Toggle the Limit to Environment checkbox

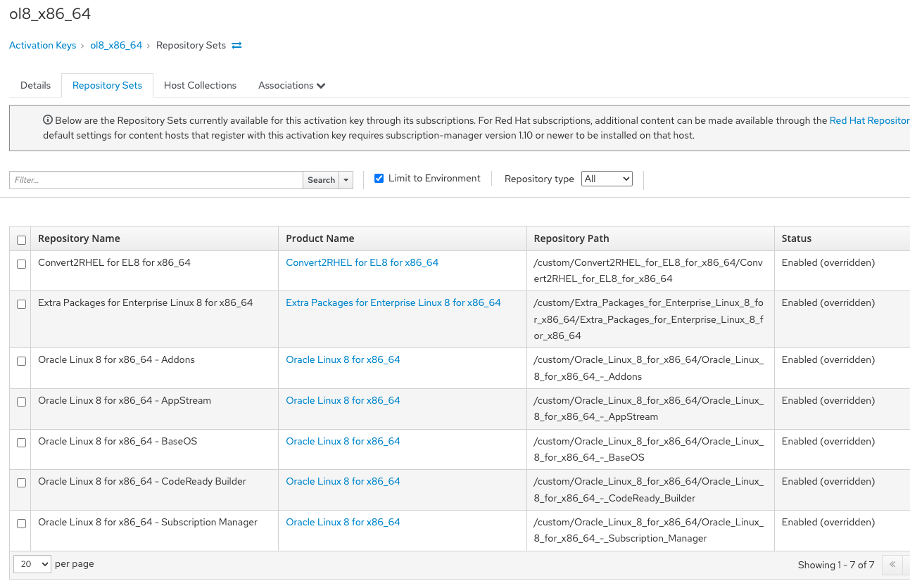(x=379, y=179)
